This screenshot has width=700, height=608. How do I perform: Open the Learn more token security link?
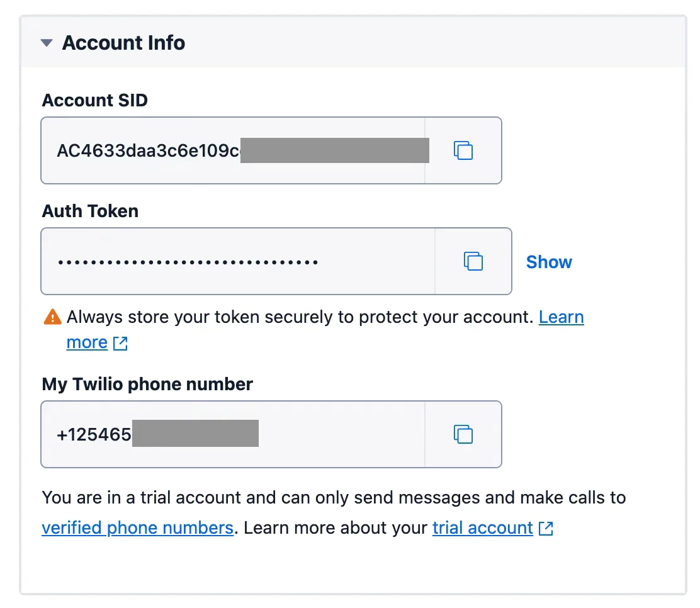point(561,317)
